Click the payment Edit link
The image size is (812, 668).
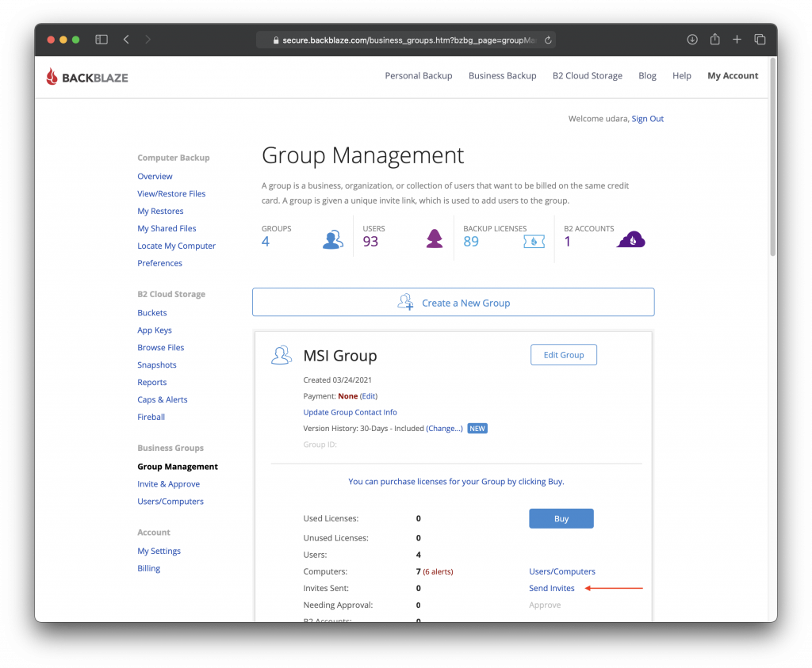(369, 396)
